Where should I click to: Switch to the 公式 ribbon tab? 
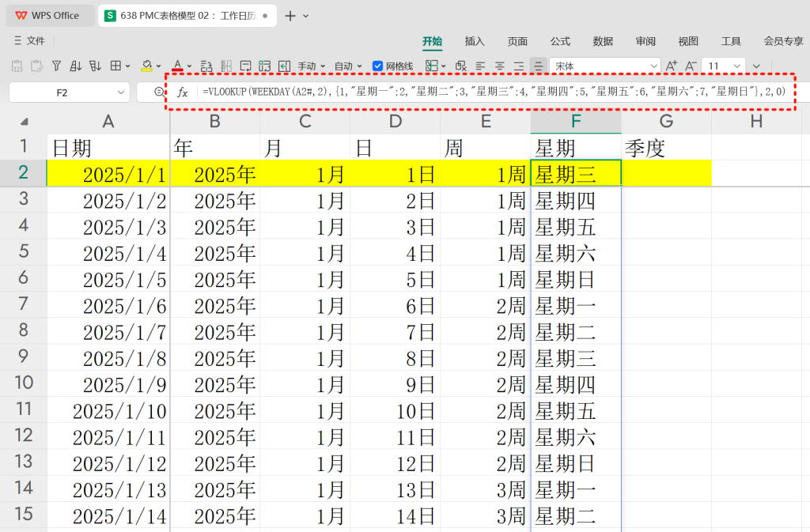click(x=560, y=41)
